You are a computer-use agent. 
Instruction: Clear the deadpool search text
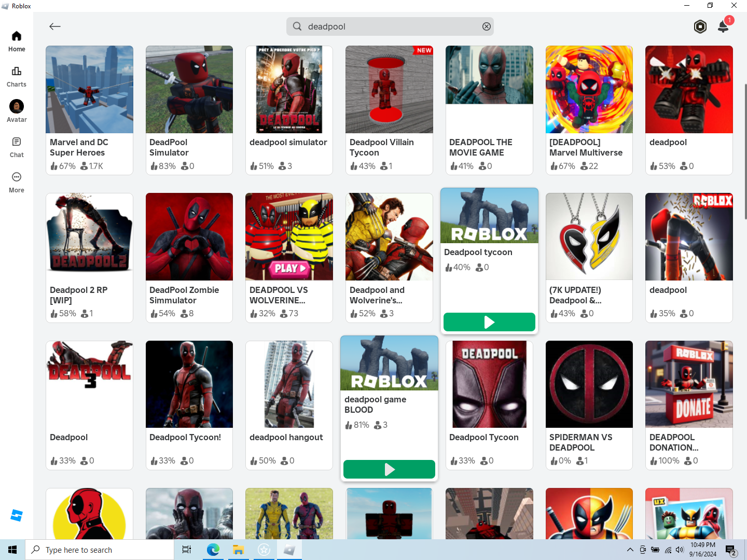(486, 26)
